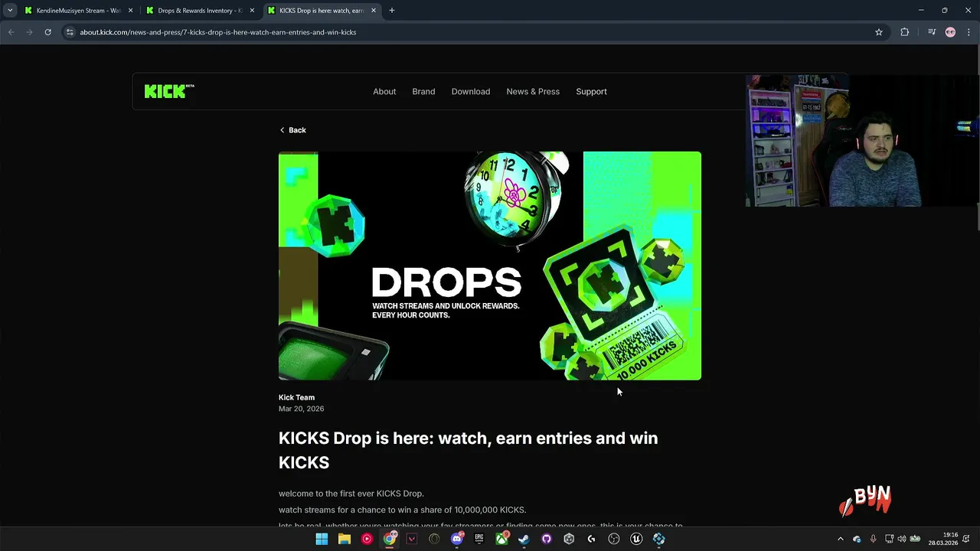Go back using the Back link

[292, 130]
